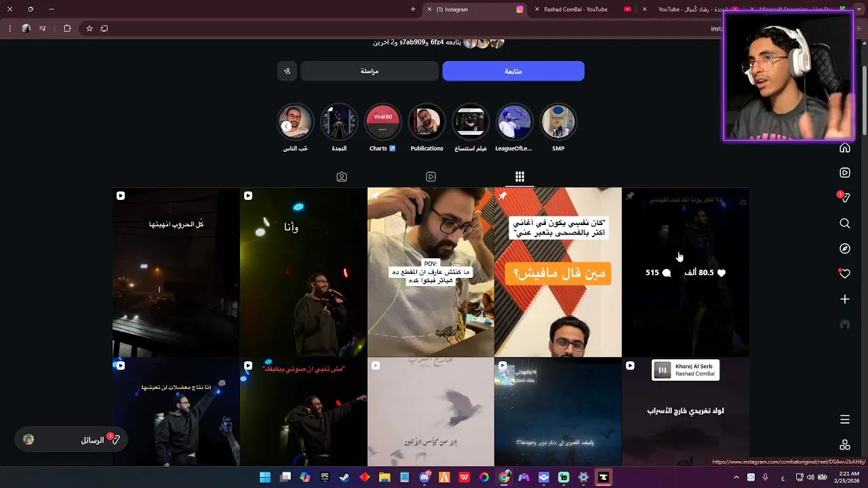
Task: Open the Publications story highlight
Action: tap(427, 127)
